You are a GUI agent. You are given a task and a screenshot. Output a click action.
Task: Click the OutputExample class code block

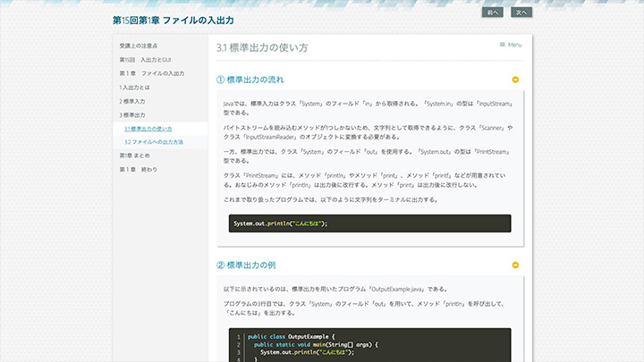[x=370, y=345]
